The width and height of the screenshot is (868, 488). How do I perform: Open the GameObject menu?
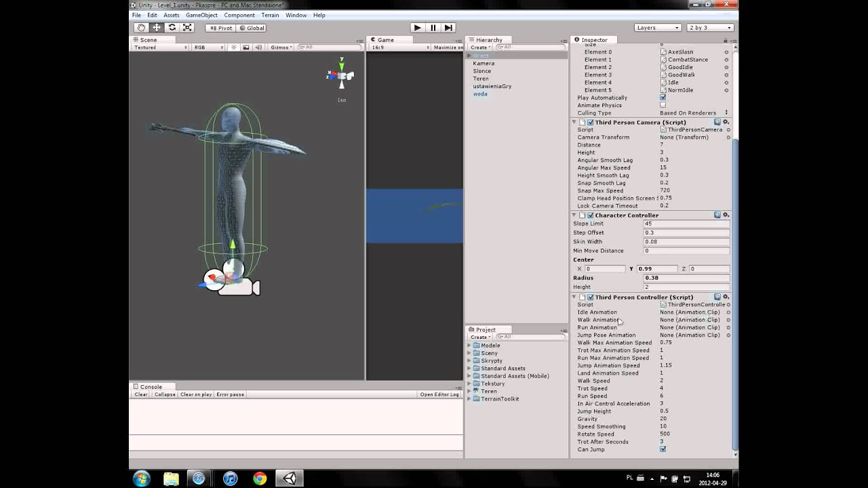(x=202, y=15)
